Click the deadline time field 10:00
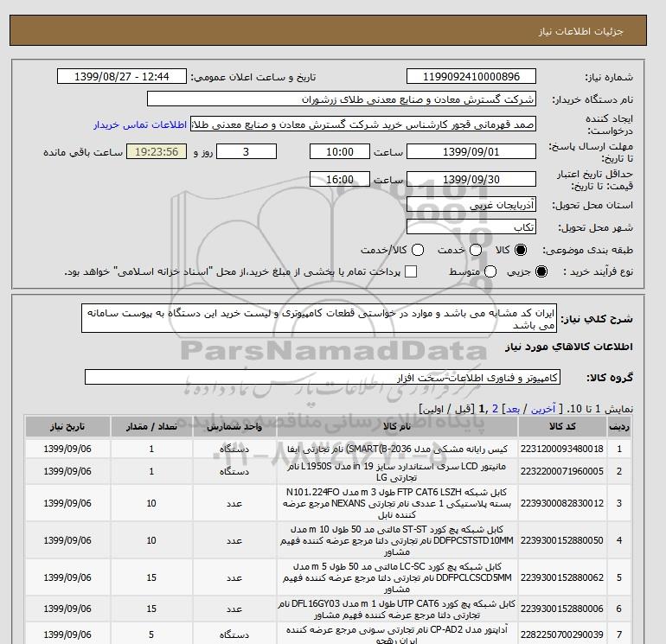Screen dimensions: 666x644 pyautogui.click(x=339, y=151)
